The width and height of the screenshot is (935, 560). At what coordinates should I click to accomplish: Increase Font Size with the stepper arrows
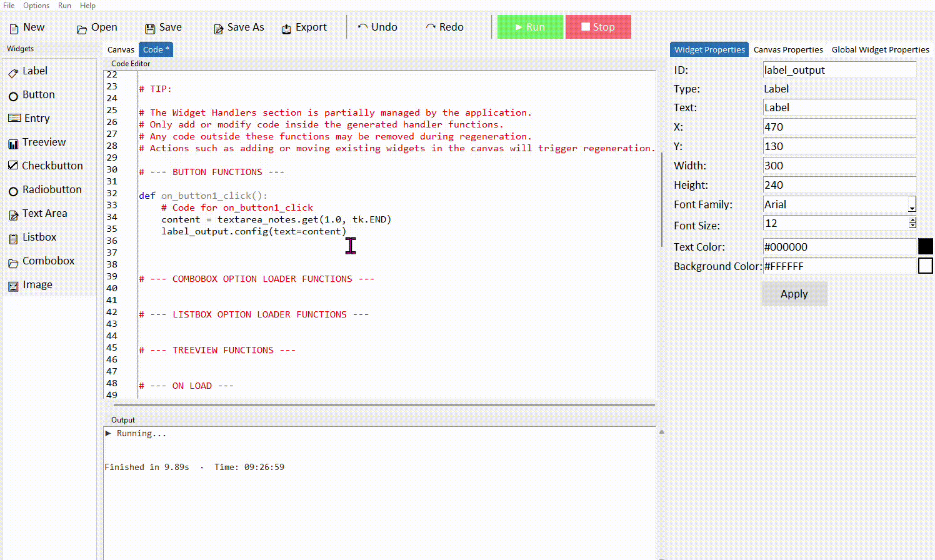coord(912,221)
